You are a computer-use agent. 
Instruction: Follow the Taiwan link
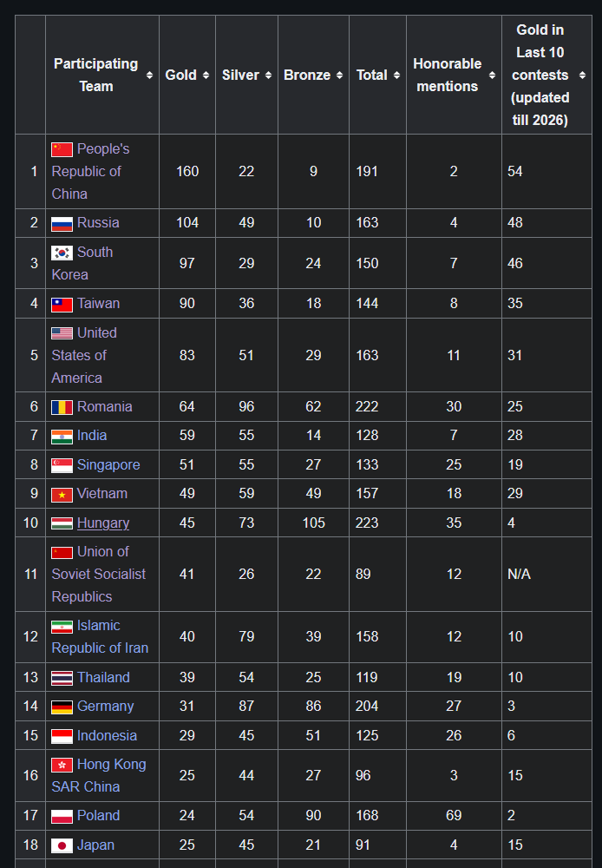99,303
